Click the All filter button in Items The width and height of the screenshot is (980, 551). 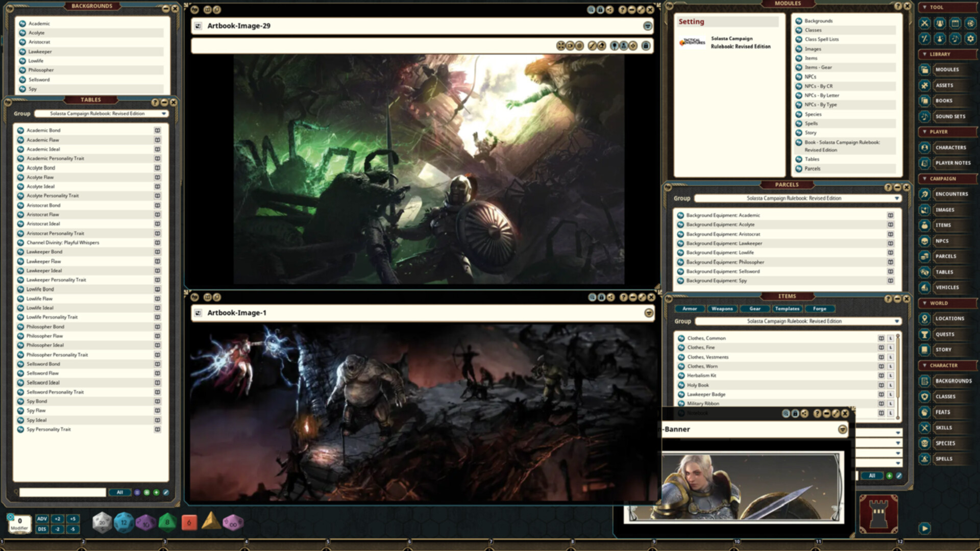coord(872,475)
